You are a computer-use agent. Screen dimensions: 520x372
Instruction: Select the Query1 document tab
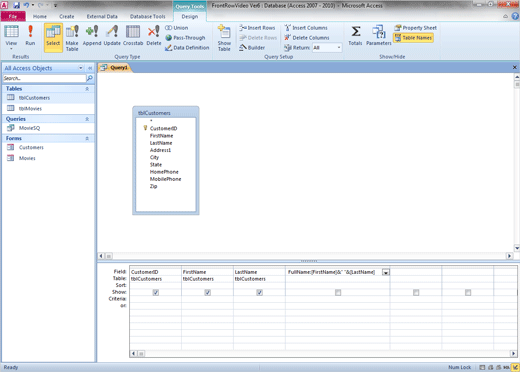[x=115, y=68]
